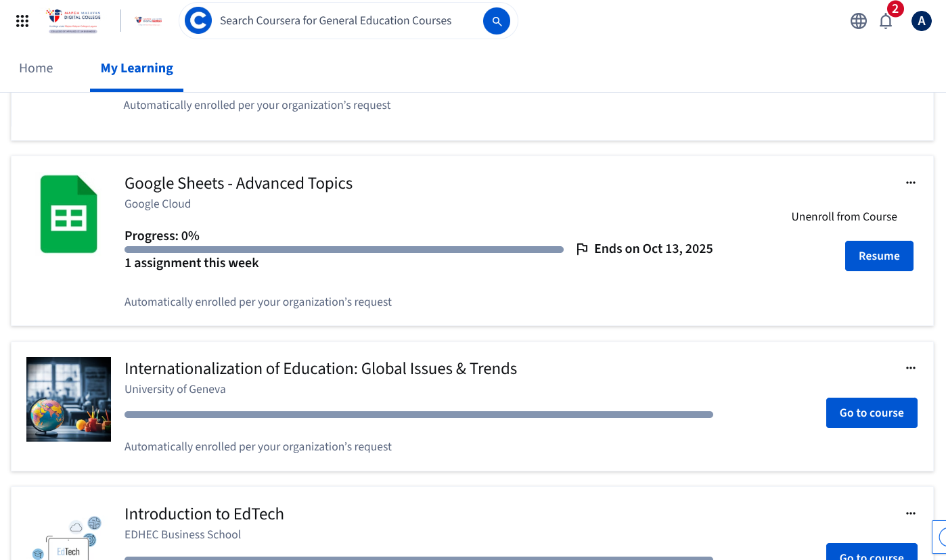This screenshot has height=560, width=946.
Task: Select Unenroll from Course
Action: coord(844,216)
